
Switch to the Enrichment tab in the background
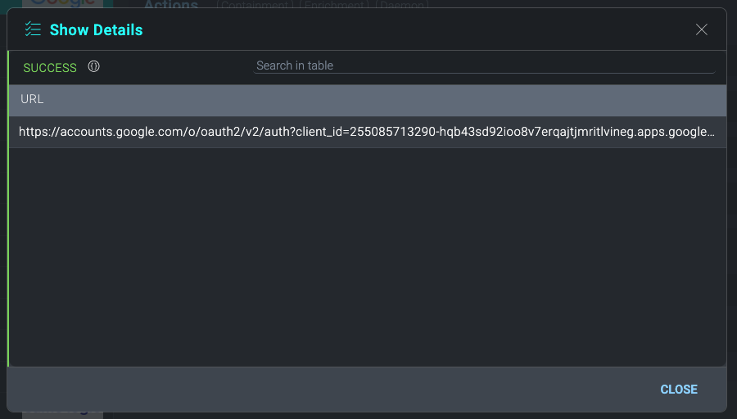pyautogui.click(x=329, y=5)
